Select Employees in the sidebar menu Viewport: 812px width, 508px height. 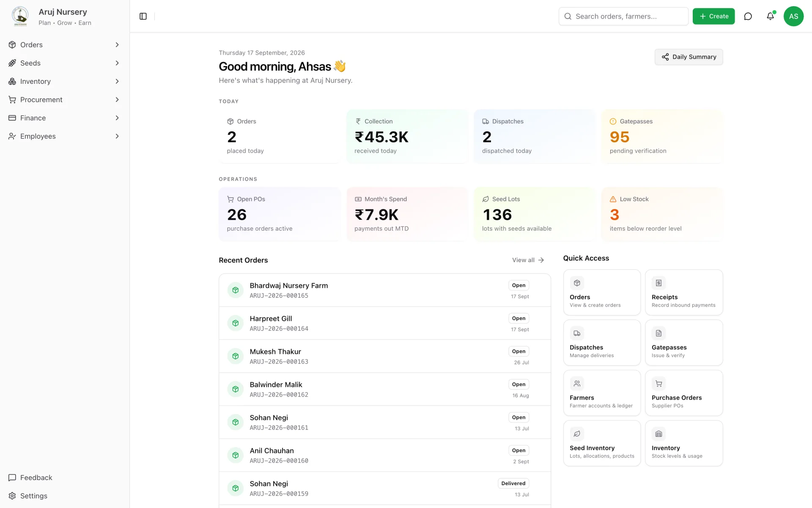pos(65,136)
